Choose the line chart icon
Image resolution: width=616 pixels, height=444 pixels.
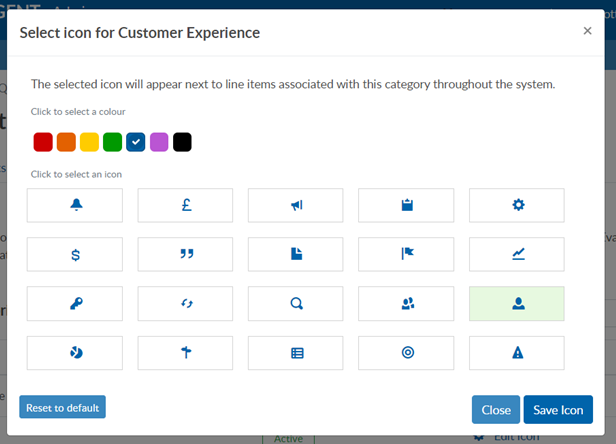click(517, 254)
